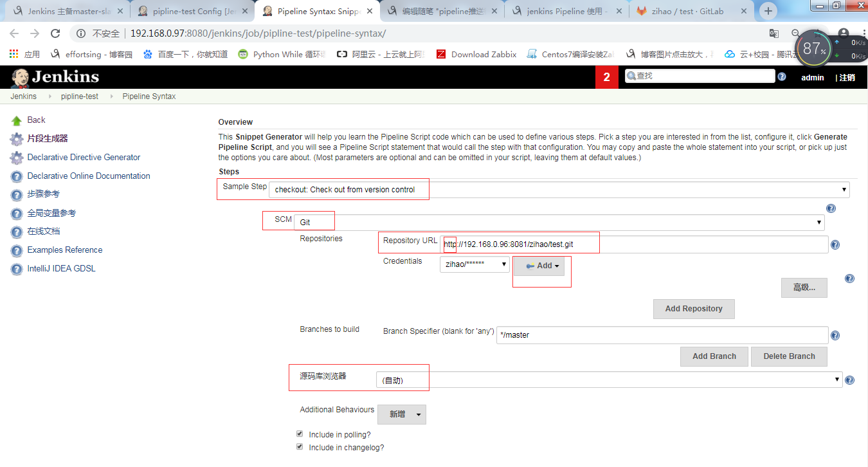Click help icon beside 在线文档
The height and width of the screenshot is (467, 868).
click(17, 232)
